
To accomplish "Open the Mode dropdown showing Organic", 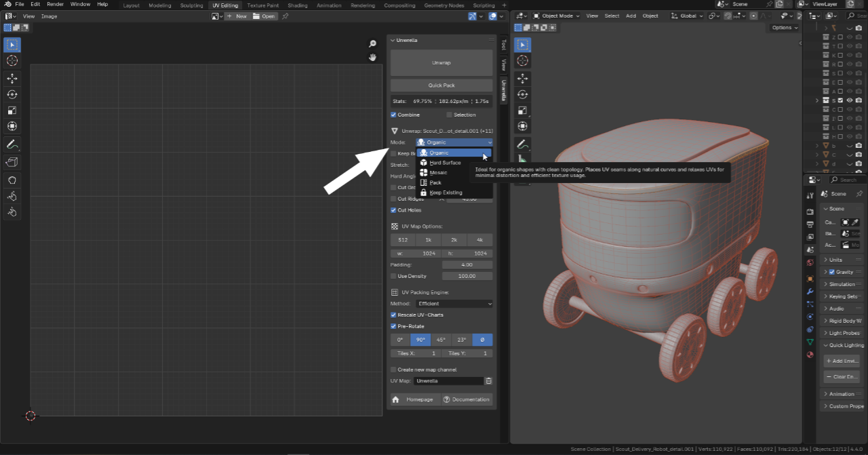I will [454, 142].
